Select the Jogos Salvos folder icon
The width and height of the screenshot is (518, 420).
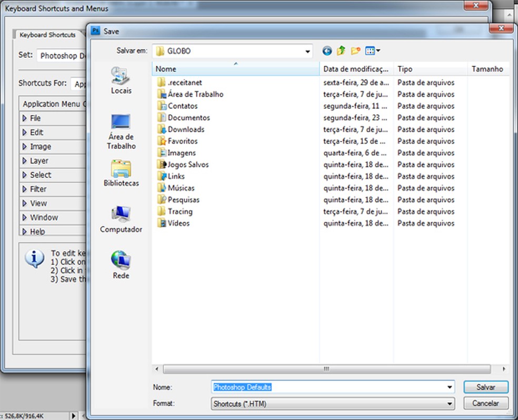pyautogui.click(x=162, y=164)
